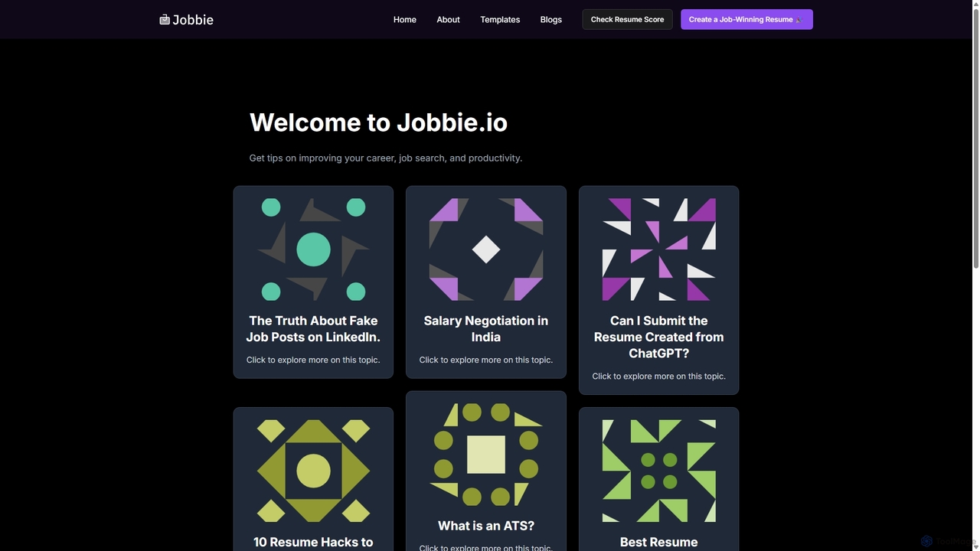
Task: Click the rocket icon in the resume button
Action: [x=799, y=20]
